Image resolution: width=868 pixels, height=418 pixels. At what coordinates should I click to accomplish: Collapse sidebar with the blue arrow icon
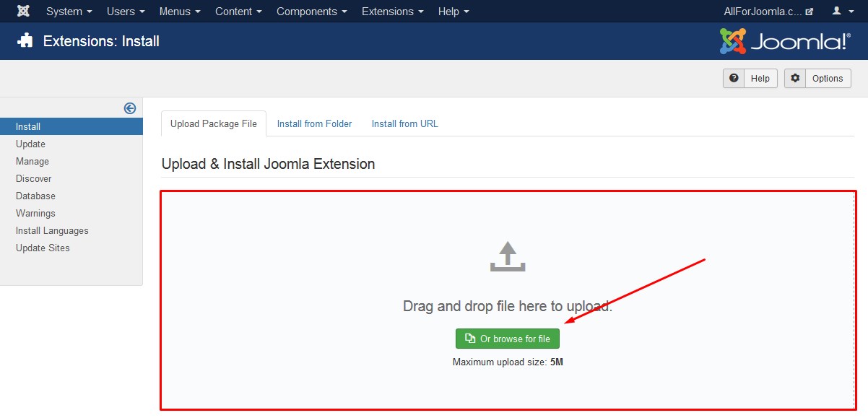[x=130, y=108]
